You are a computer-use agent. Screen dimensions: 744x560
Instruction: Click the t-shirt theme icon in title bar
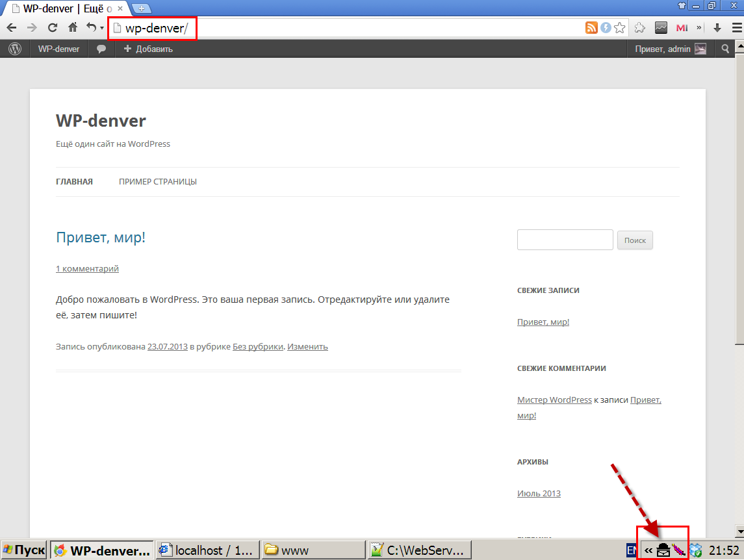point(682,6)
